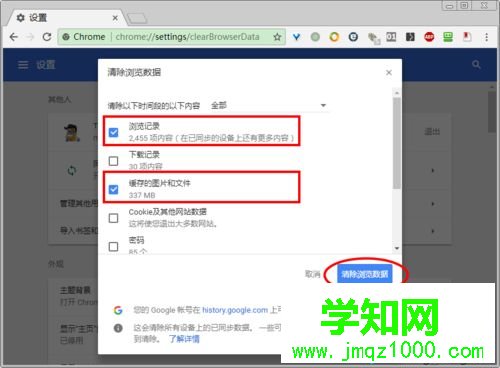
Task: Click the Chrome site info indicator
Action: [x=84, y=37]
